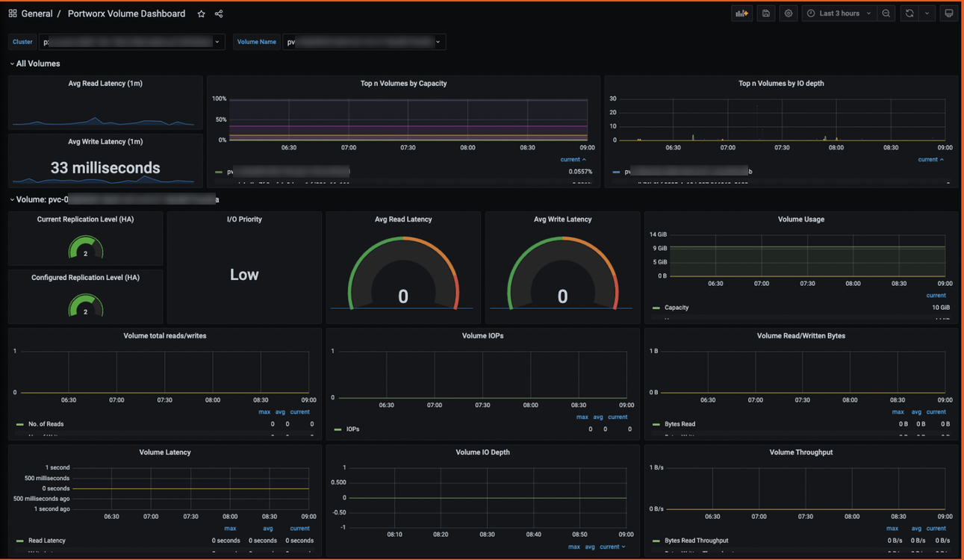964x560 pixels.
Task: Click Volume total reads/writes panel title
Action: tap(165, 336)
